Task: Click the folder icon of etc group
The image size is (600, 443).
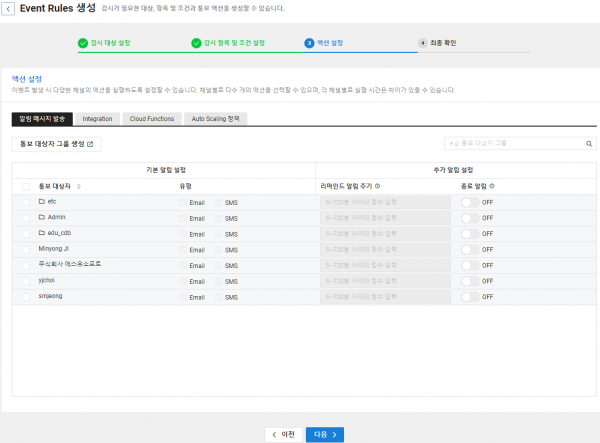Action: [x=42, y=201]
